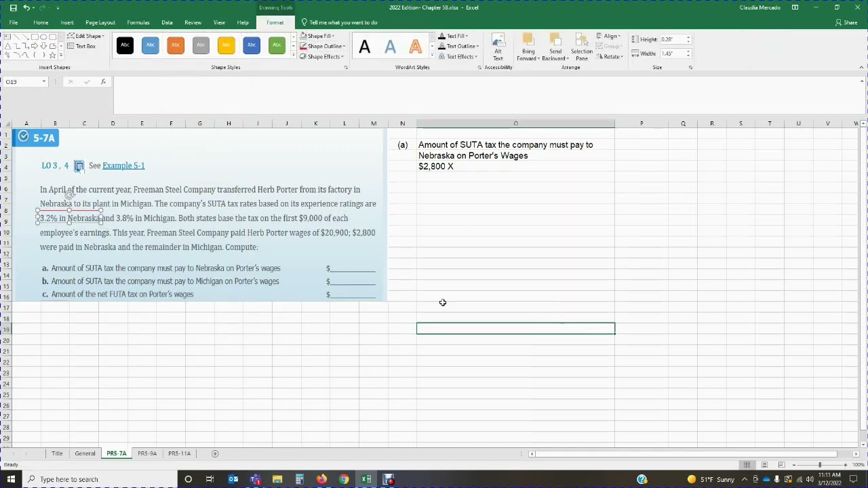The height and width of the screenshot is (488, 868).
Task: Open the Shape Outline dropdown
Action: tap(323, 46)
